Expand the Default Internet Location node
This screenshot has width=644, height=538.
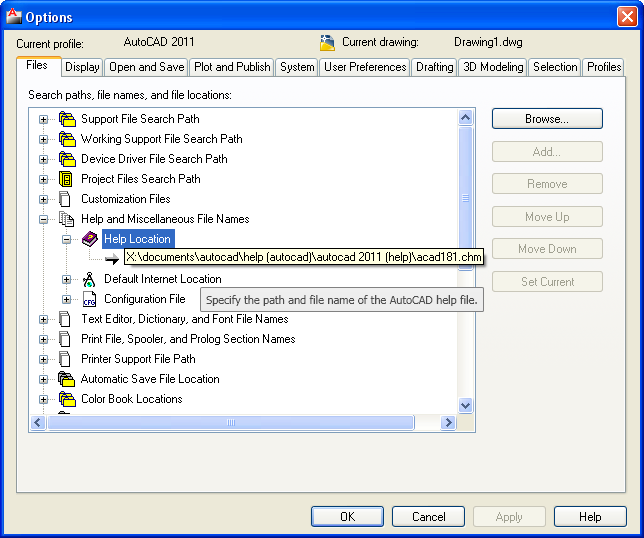(x=66, y=280)
